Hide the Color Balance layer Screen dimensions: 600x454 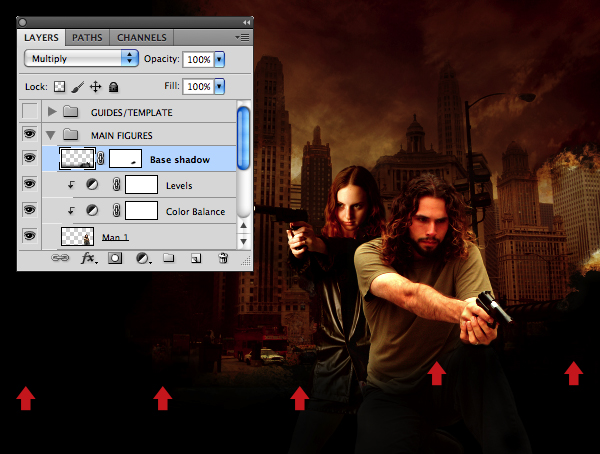(x=30, y=210)
